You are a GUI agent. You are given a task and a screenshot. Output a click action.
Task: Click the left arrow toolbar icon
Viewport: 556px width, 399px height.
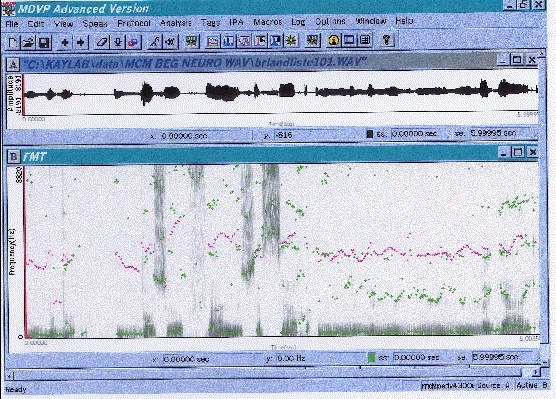[x=65, y=42]
